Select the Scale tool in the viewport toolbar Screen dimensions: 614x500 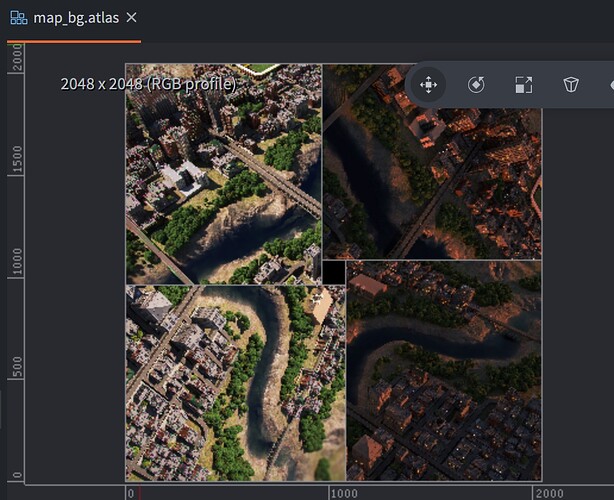pos(523,85)
